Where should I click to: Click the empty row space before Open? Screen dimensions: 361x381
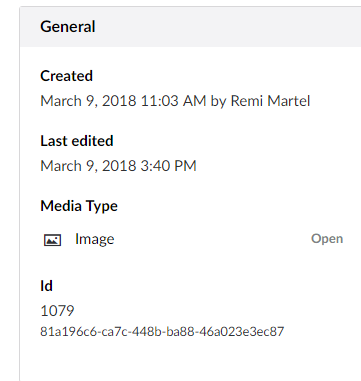point(213,239)
